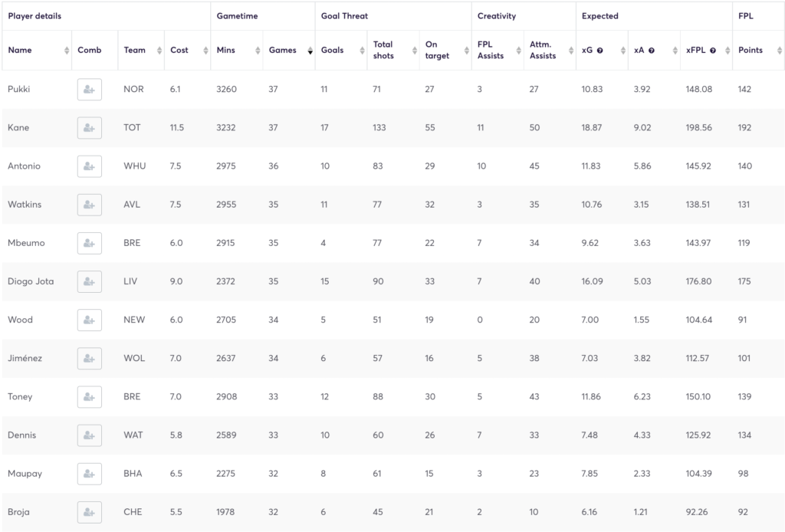Add Broja to player comparison
This screenshot has height=532, width=785.
click(x=89, y=512)
